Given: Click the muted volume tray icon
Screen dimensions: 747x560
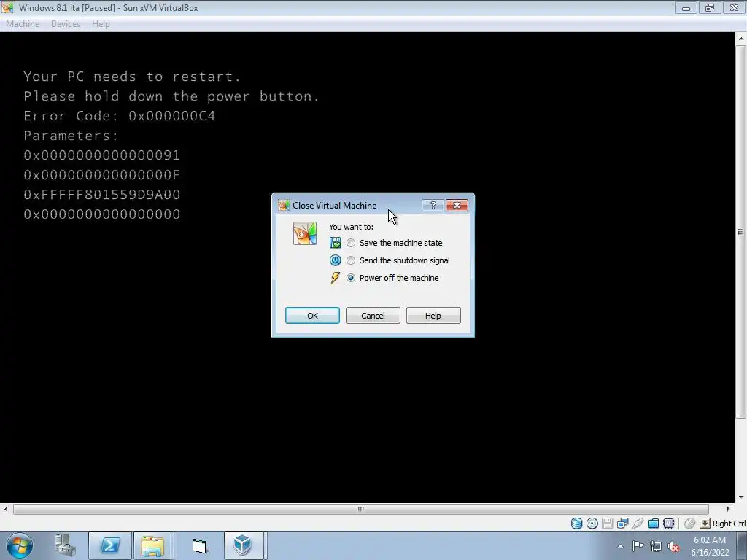Looking at the screenshot, I should (x=673, y=546).
